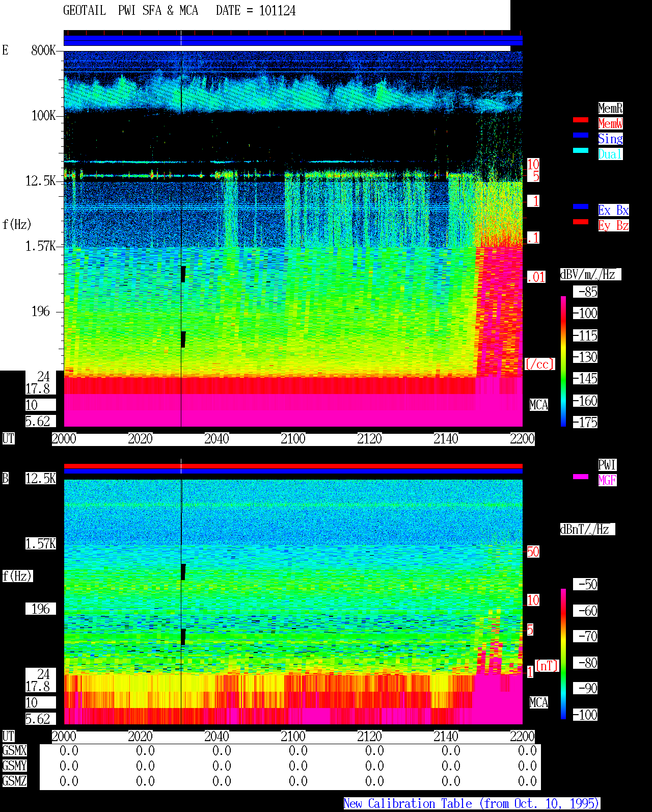
Task: Click the dBV/m/√Hz unit label
Action: tap(590, 274)
